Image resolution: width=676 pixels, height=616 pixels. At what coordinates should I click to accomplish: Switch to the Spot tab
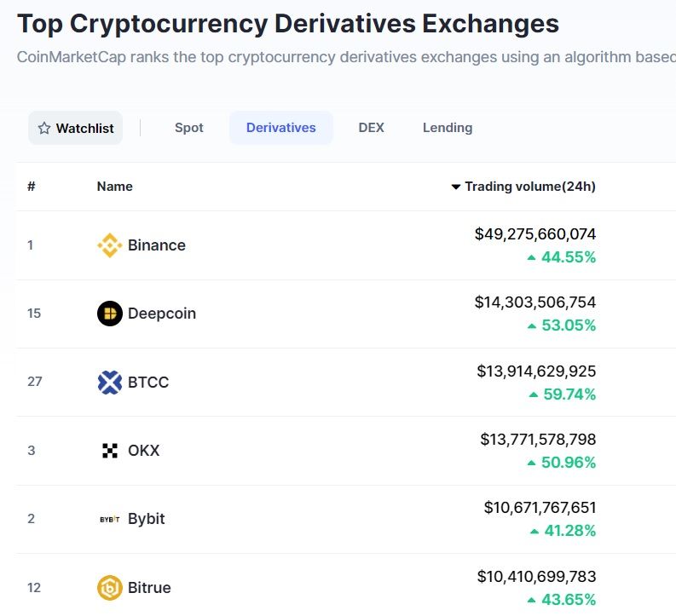click(x=189, y=128)
